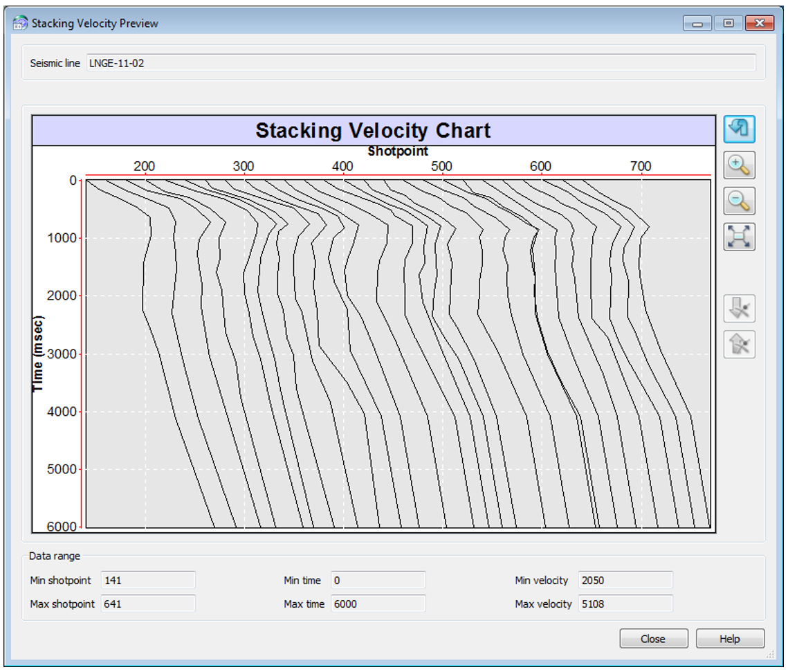Image resolution: width=788 pixels, height=672 pixels.
Task: Click the application icon in title bar
Action: [x=21, y=24]
